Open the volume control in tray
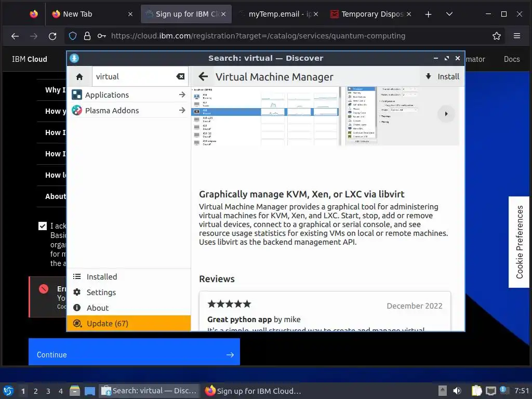532x399 pixels. [457, 391]
